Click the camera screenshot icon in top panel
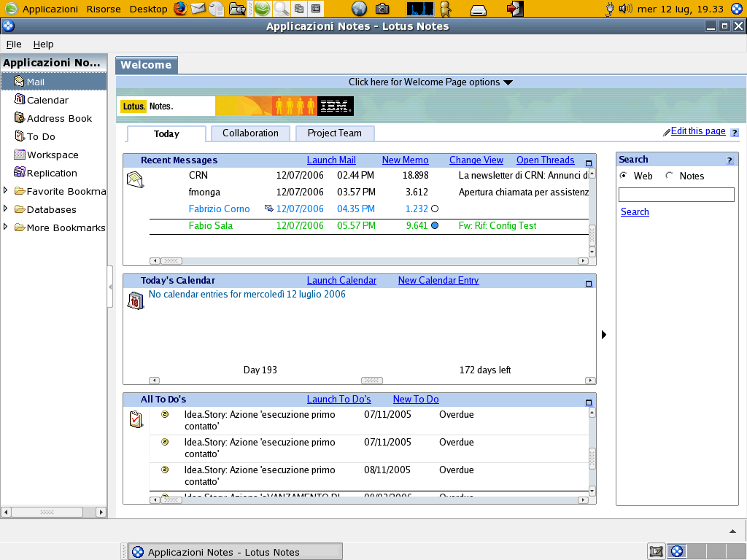The height and width of the screenshot is (560, 747). coord(382,9)
